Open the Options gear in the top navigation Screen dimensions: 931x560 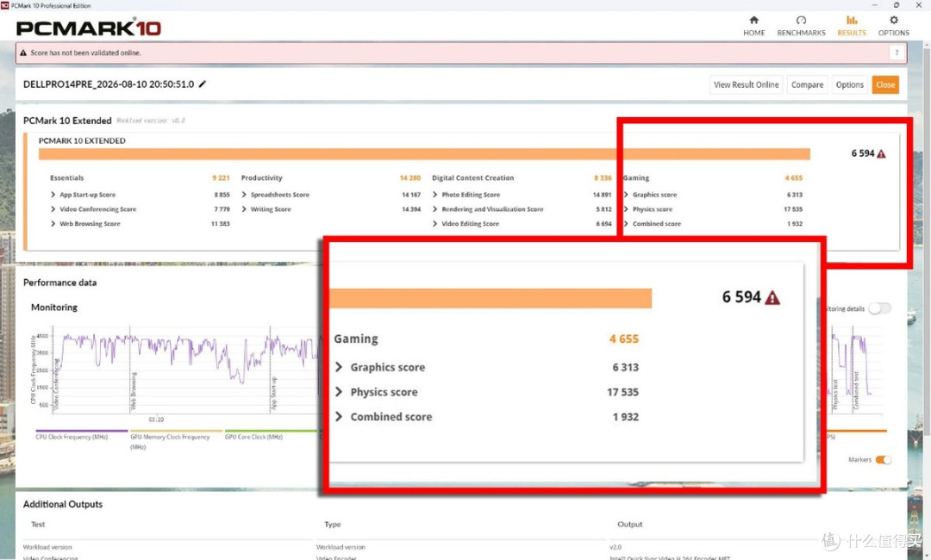894,20
